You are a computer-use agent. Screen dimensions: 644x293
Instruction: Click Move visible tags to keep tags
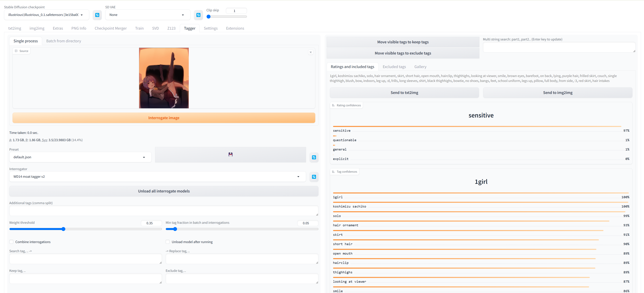coord(403,42)
